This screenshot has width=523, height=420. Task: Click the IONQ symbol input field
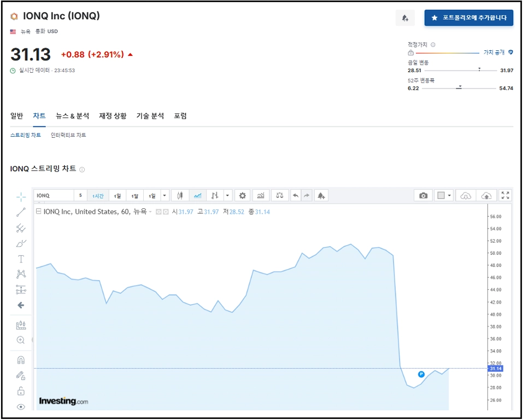(54, 196)
